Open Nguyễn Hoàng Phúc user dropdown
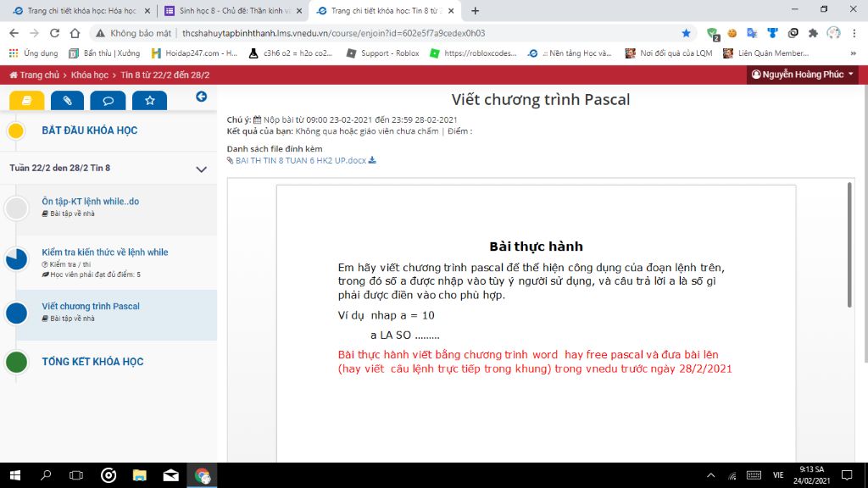Image resolution: width=868 pixels, height=488 pixels. [x=803, y=75]
